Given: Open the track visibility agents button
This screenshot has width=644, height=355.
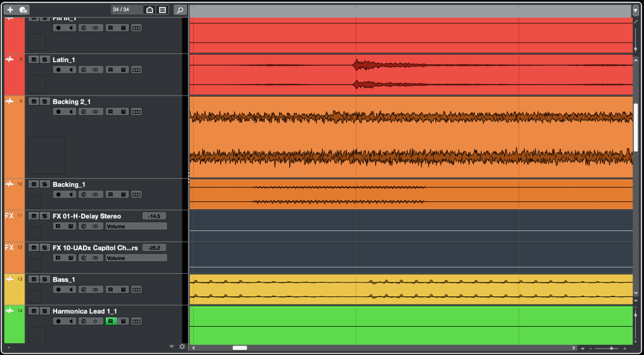Looking at the screenshot, I should click(150, 9).
